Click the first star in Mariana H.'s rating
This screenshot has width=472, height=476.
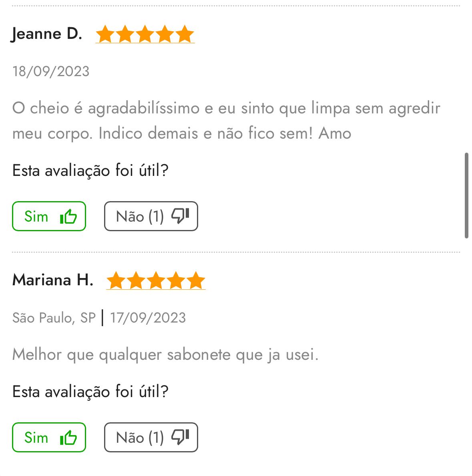[x=116, y=280]
